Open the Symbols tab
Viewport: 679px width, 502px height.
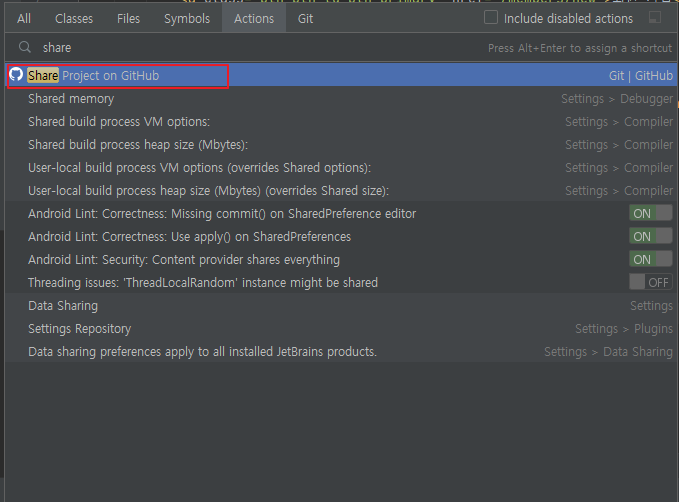pos(187,19)
